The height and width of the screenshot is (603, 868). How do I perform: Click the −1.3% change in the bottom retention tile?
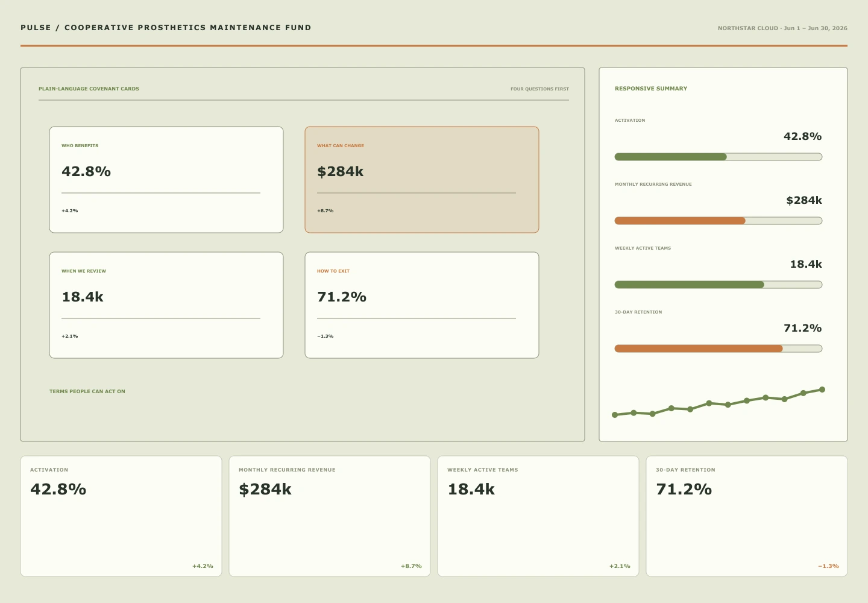828,566
